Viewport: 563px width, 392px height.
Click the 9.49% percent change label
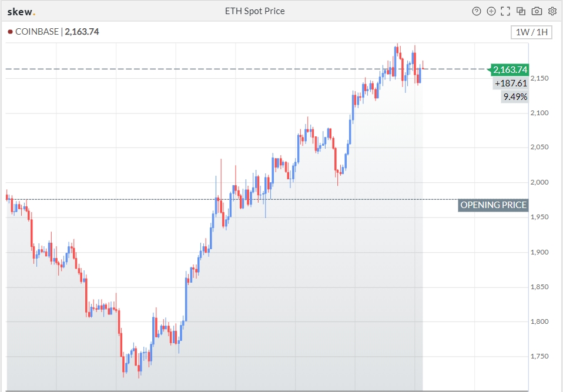515,97
